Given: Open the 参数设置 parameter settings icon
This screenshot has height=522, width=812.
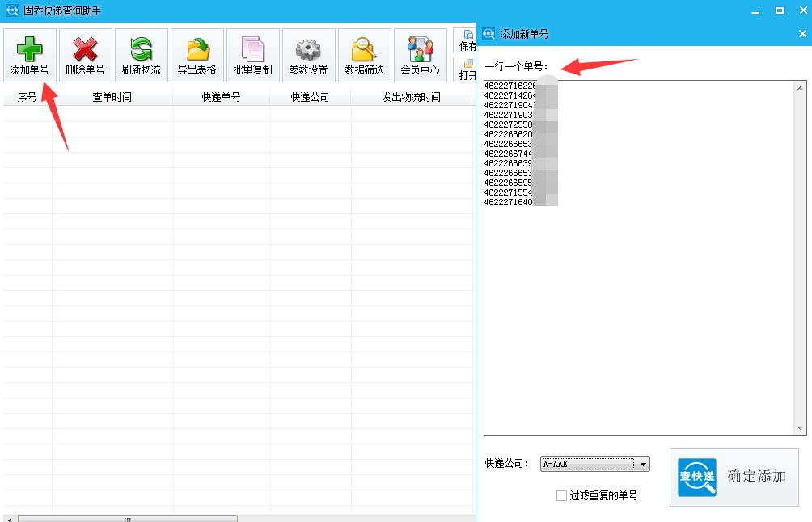Looking at the screenshot, I should (x=308, y=54).
